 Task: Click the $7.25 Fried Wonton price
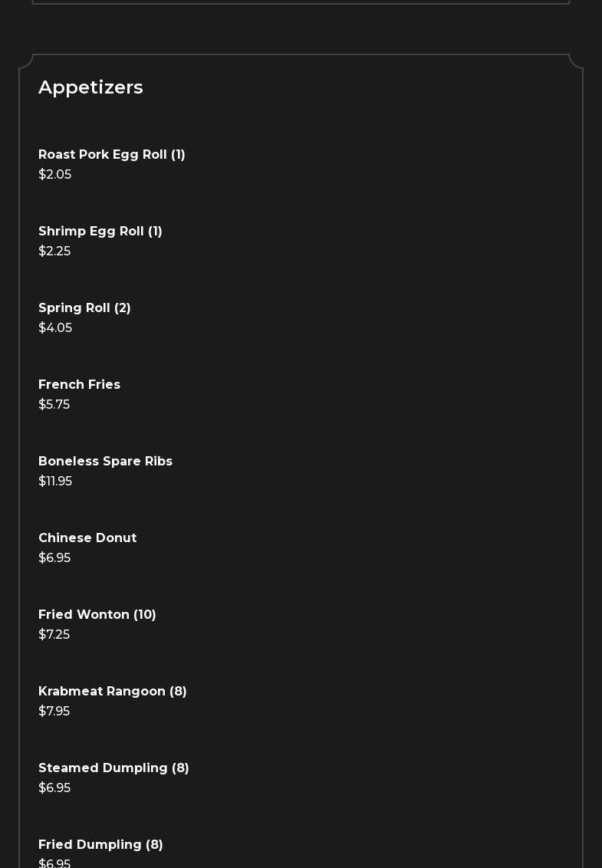pyautogui.click(x=54, y=635)
